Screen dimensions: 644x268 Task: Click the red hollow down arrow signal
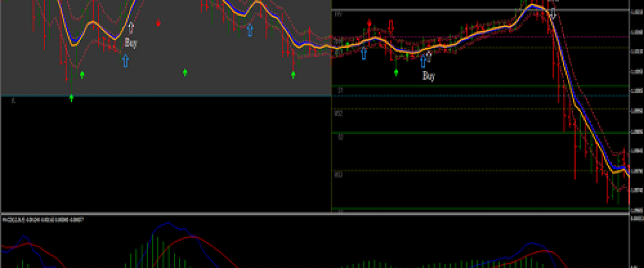click(391, 25)
